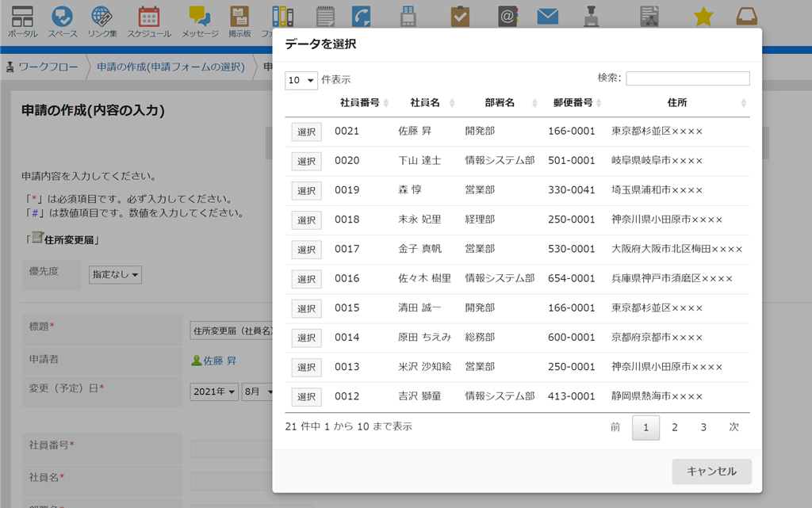Open the リンク集 globe icon

point(102,22)
